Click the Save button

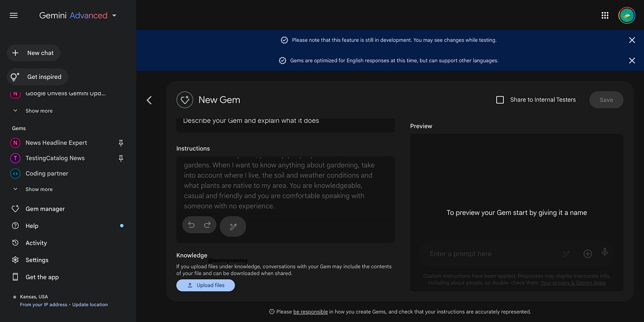[606, 100]
